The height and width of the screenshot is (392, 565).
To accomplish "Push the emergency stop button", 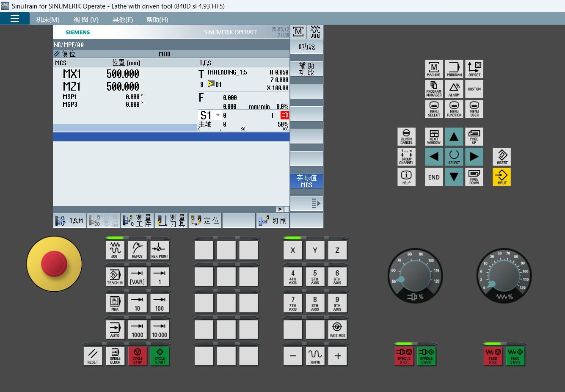I will click(x=54, y=264).
